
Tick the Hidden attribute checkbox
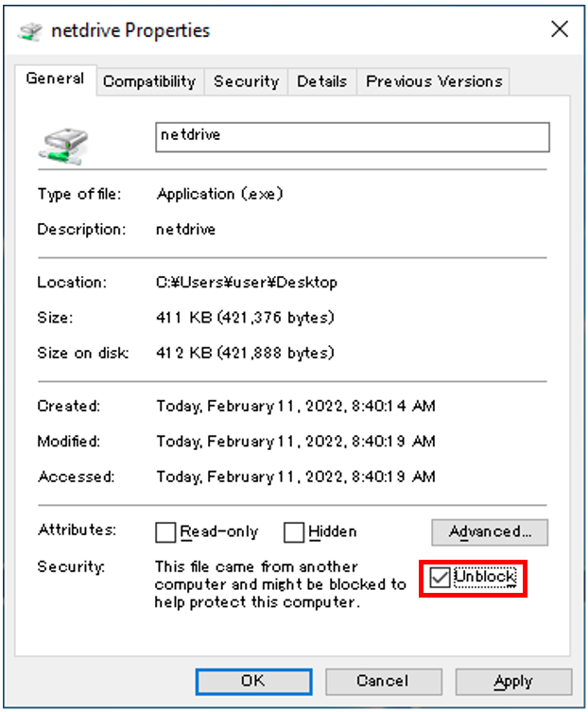pyautogui.click(x=294, y=532)
